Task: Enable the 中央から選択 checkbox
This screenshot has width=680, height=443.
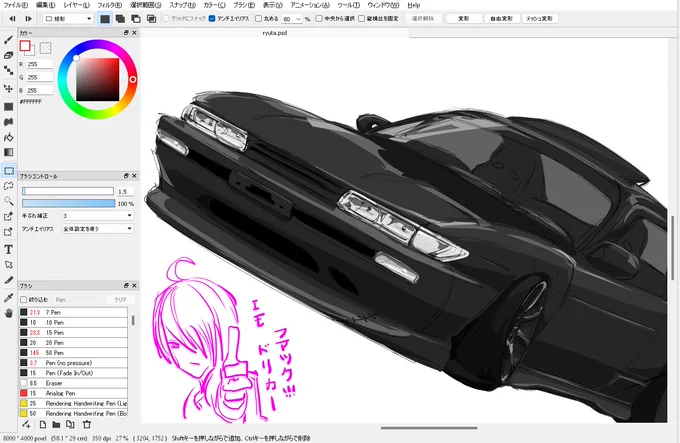Action: 319,19
